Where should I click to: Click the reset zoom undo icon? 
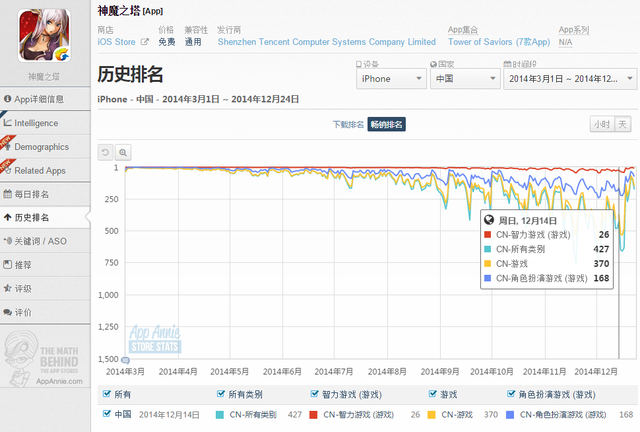point(105,153)
